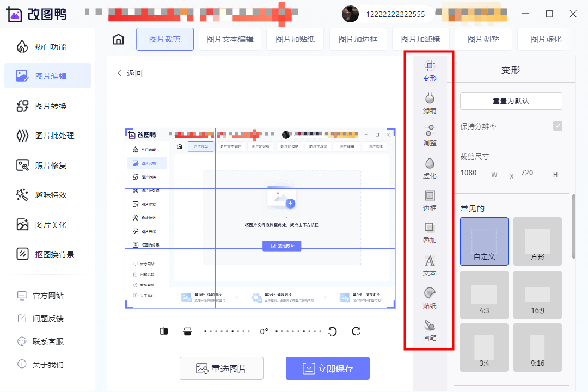Switch to 图片加边框 tab

(358, 39)
